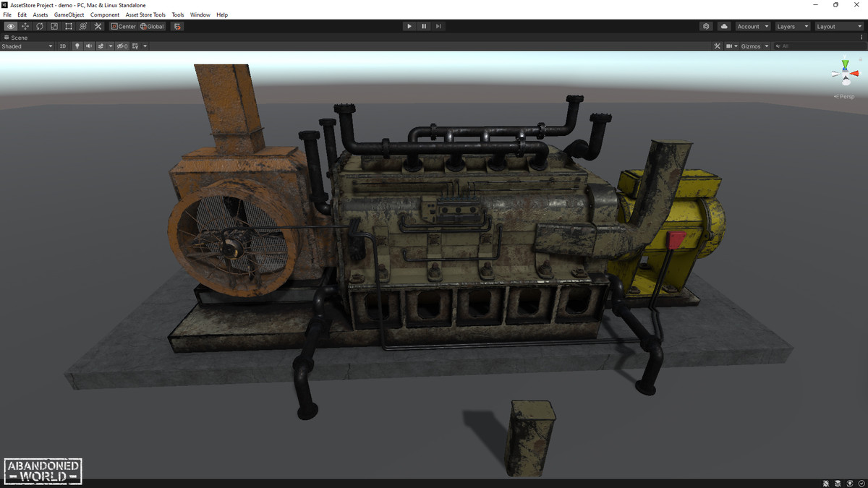Focus the scene search field
Image resolution: width=868 pixels, height=488 pixels.
[x=819, y=46]
